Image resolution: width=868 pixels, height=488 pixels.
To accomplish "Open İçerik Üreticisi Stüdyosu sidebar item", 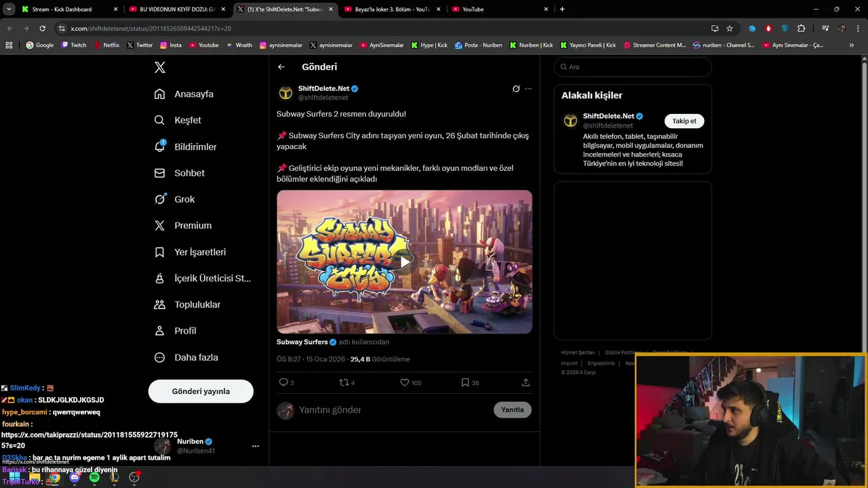I will [x=202, y=278].
